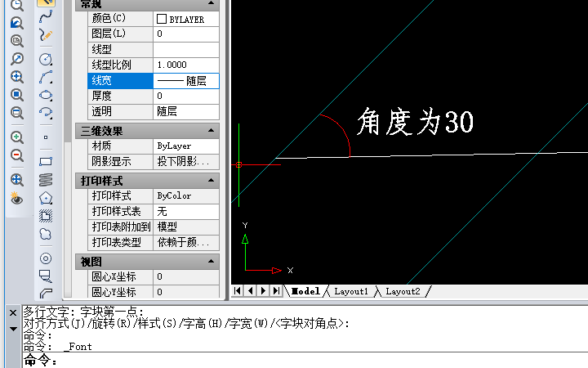Select the Spline curve tool
588x368 pixels.
[x=46, y=17]
